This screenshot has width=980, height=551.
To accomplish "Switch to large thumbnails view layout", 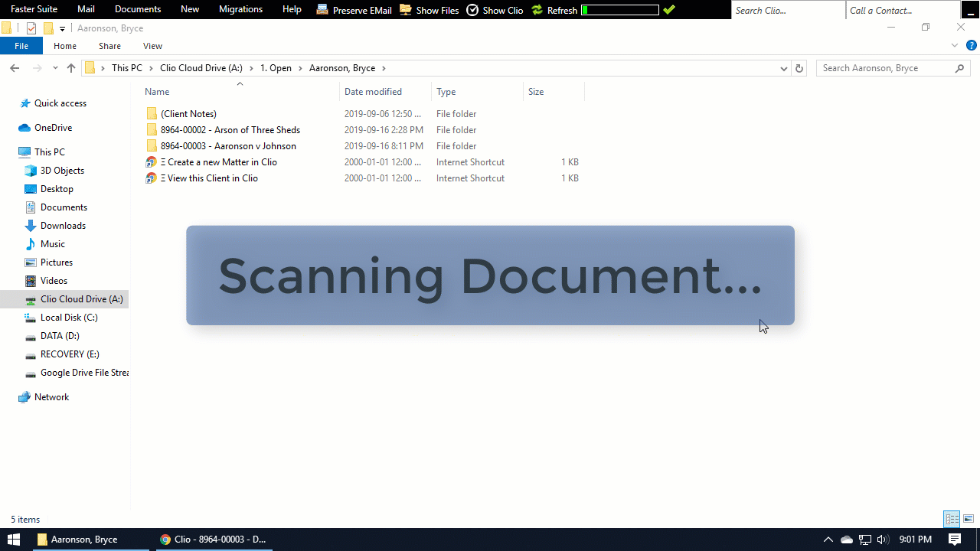I will [969, 520].
